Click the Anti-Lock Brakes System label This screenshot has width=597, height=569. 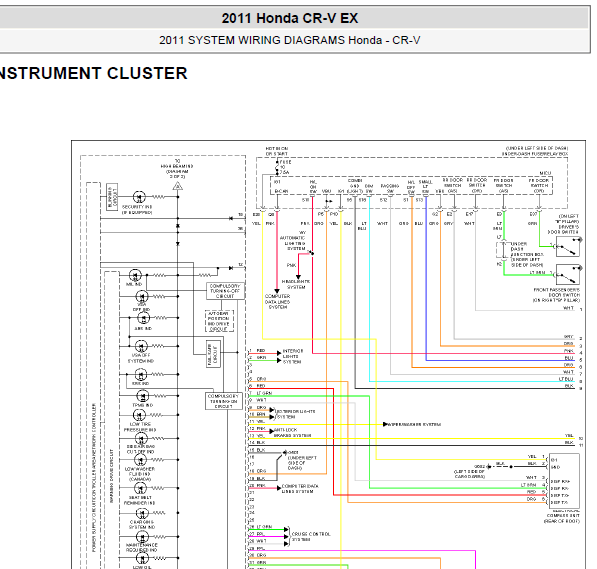click(292, 433)
